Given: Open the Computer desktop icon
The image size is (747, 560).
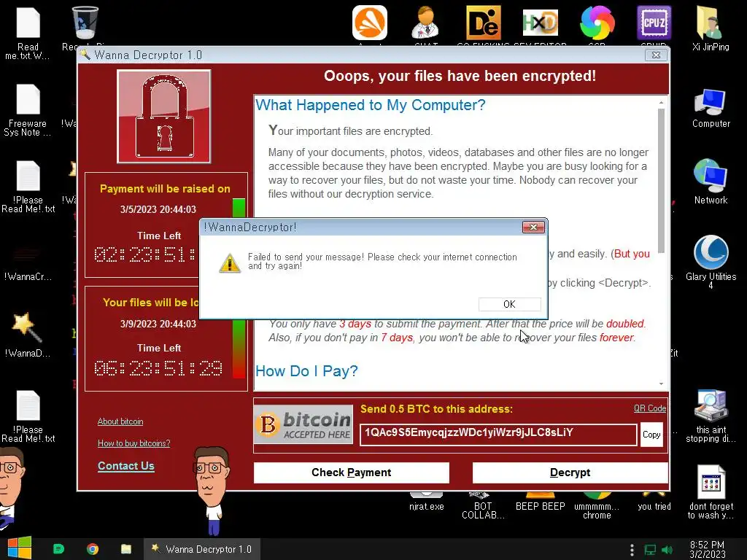Looking at the screenshot, I should (x=711, y=109).
